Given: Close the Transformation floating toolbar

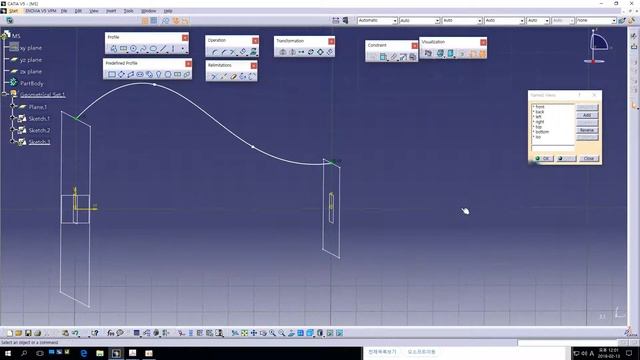Looking at the screenshot, I should [331, 41].
